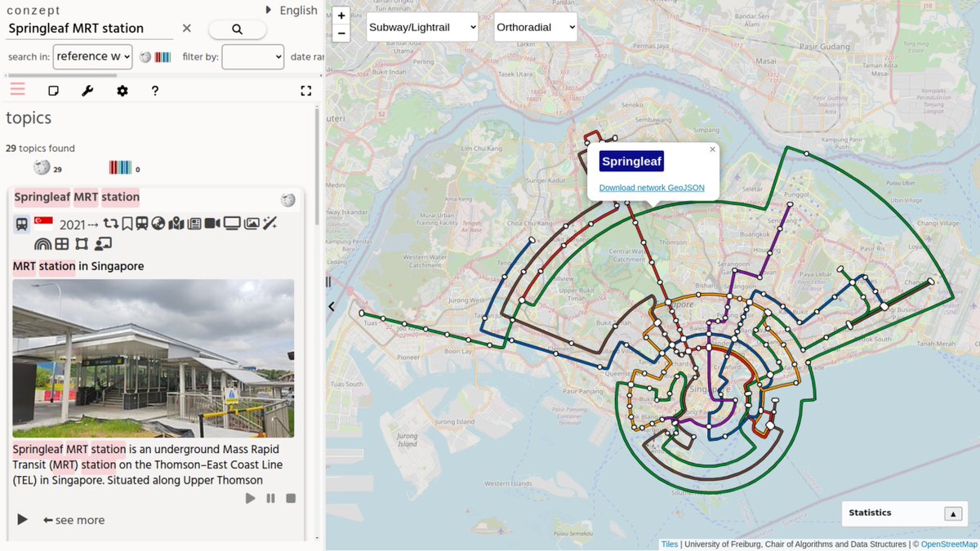
Task: Clear the search field with X
Action: (x=186, y=29)
